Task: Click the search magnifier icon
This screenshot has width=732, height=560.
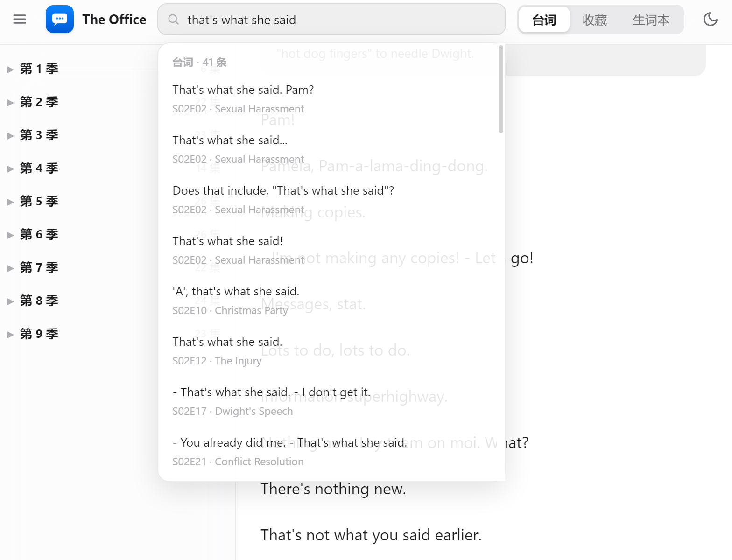Action: 173,20
